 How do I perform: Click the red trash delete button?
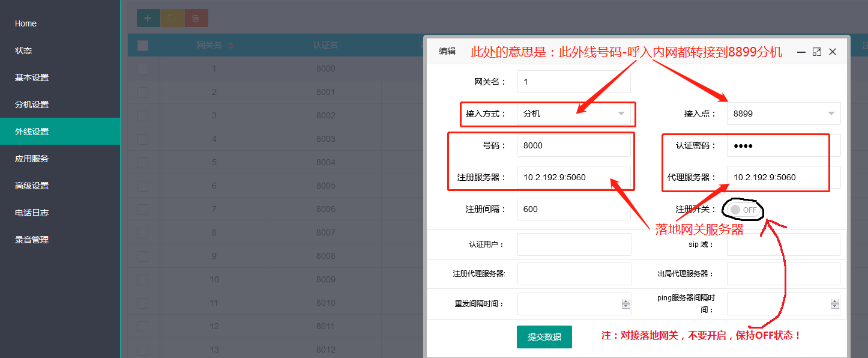click(196, 18)
